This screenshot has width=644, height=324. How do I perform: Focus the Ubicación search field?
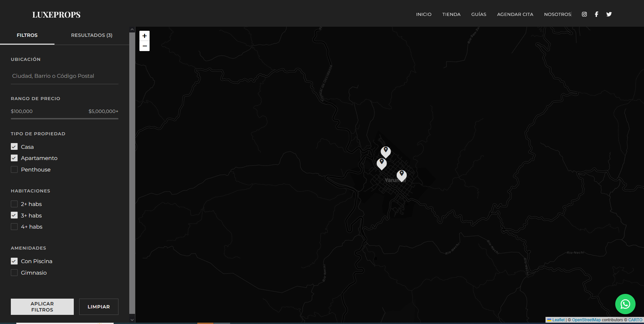[64, 76]
